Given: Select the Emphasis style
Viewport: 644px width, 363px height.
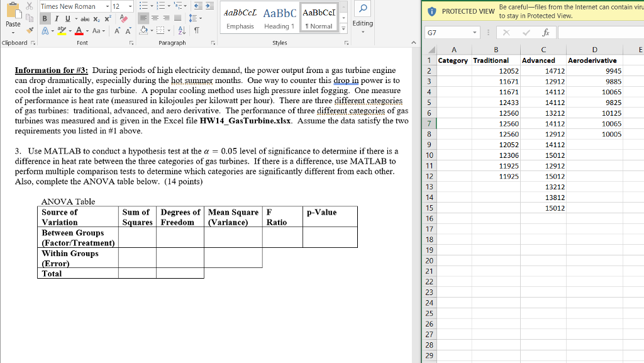Looking at the screenshot, I should coord(240,19).
